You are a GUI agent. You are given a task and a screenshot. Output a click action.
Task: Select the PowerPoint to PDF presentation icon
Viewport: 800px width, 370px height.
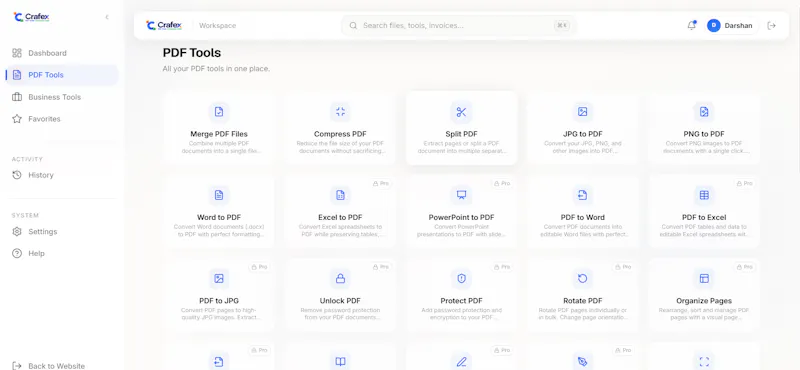(462, 195)
